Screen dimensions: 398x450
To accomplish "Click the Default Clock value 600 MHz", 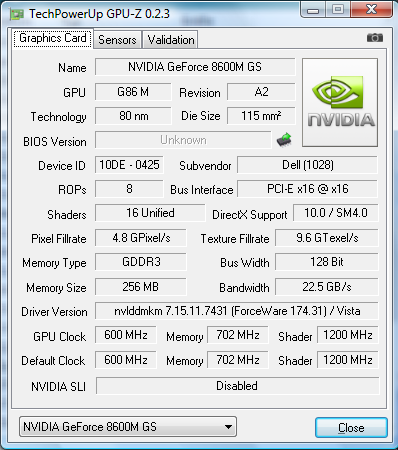I will [x=126, y=360].
